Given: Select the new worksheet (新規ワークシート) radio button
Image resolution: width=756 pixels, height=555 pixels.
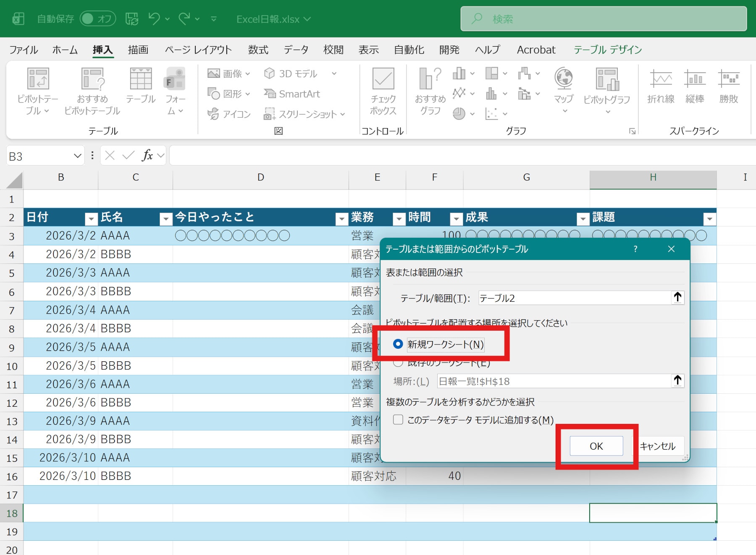Looking at the screenshot, I should 398,344.
